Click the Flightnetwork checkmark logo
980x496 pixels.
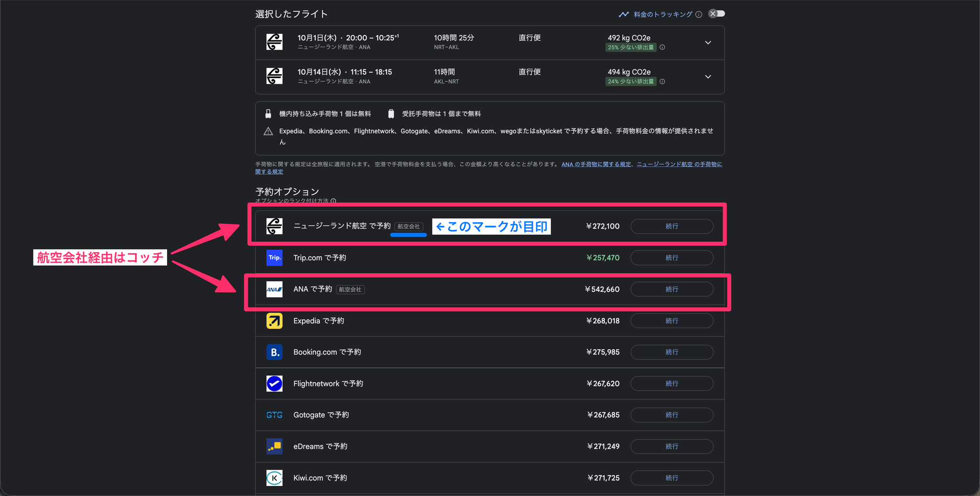[x=274, y=383]
